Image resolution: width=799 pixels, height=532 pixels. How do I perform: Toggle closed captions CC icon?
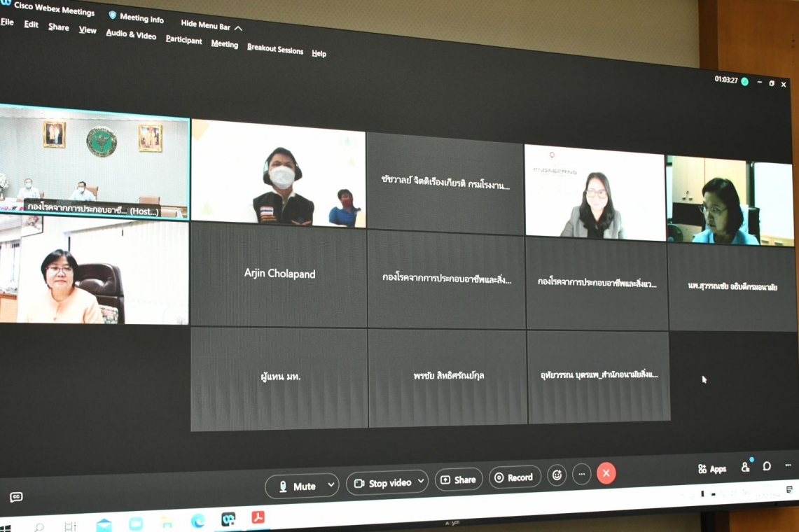coord(16,497)
